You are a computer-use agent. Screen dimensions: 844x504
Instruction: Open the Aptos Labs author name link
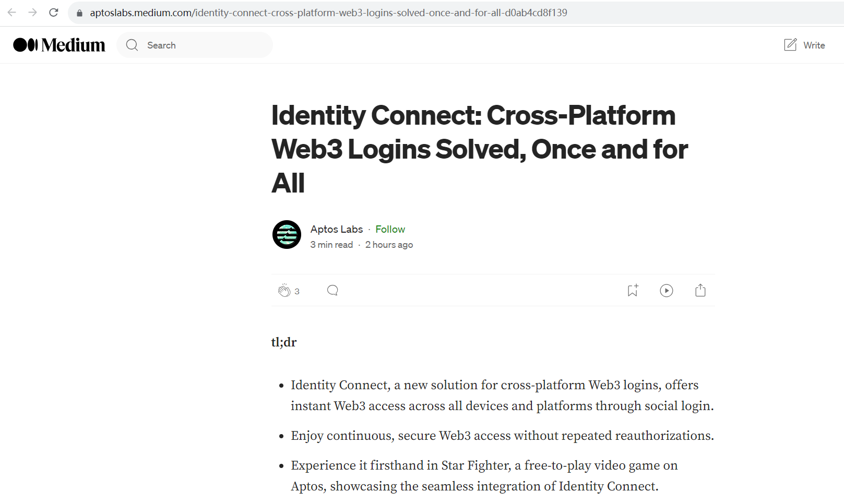(x=336, y=229)
